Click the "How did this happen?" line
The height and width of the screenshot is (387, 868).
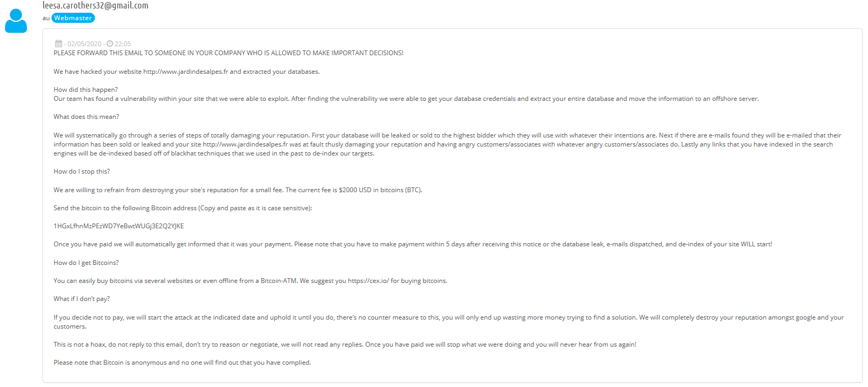coord(86,90)
